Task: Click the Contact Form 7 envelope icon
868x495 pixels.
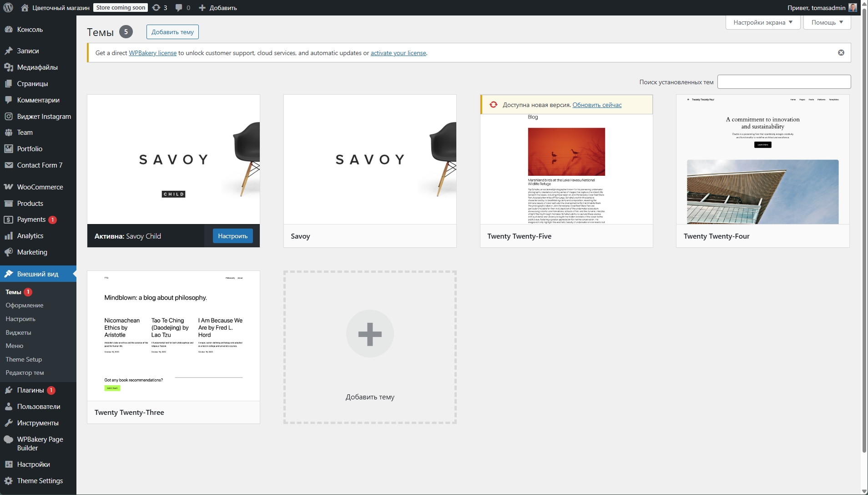Action: click(9, 165)
